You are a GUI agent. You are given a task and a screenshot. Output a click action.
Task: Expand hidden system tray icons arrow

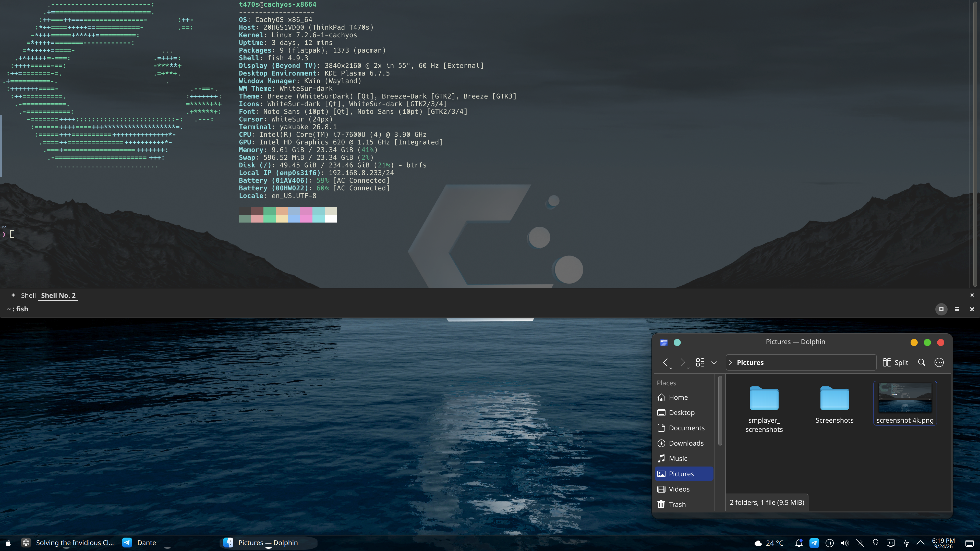tap(921, 543)
